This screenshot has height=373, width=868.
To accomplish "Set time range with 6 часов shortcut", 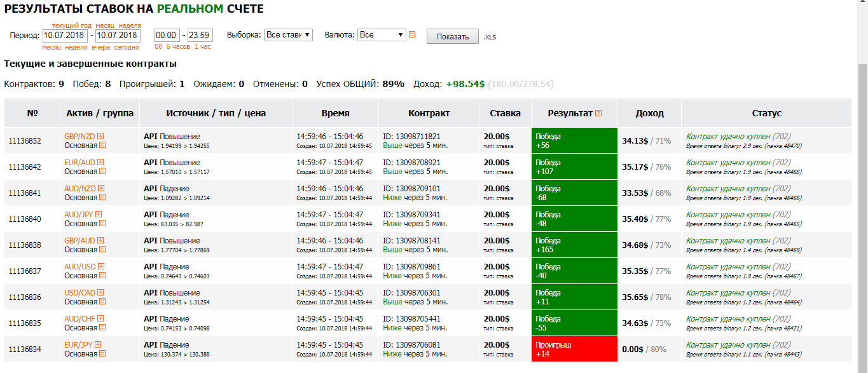I will tap(178, 47).
